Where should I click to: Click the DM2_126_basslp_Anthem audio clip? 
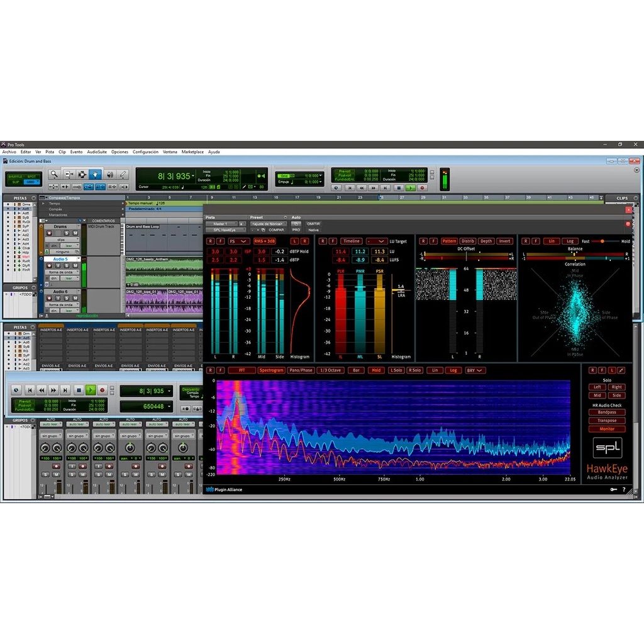click(164, 272)
